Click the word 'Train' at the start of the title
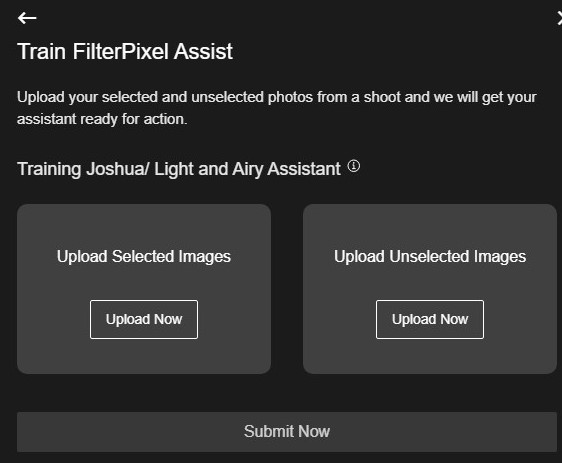562x463 pixels. coord(42,51)
